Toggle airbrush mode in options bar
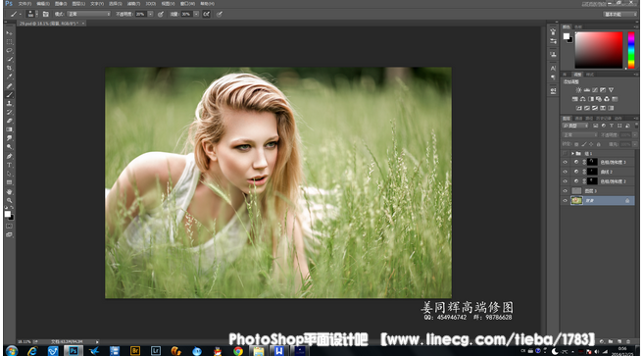Image resolution: width=644 pixels, height=356 pixels. click(x=206, y=14)
